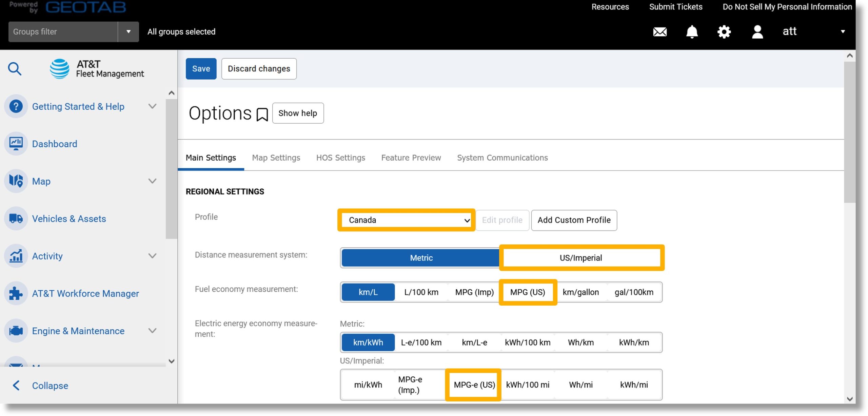The image size is (868, 416).
Task: Click the Vehicles & Assets truck icon
Action: [x=16, y=219]
